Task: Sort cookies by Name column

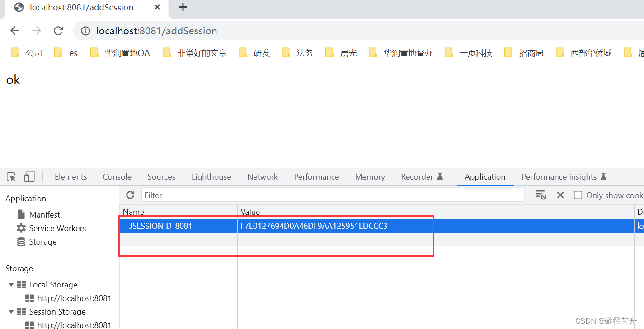Action: (x=179, y=212)
